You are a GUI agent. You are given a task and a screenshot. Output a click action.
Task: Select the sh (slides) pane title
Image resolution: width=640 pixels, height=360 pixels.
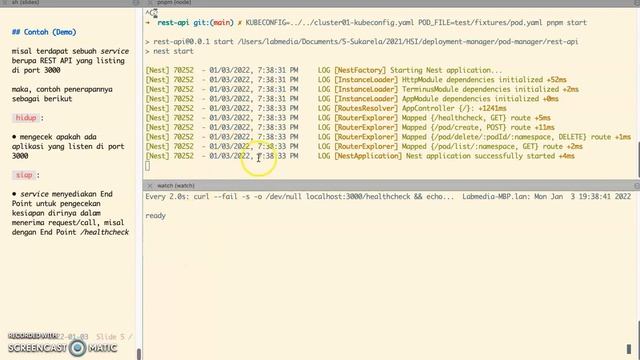coord(25,2)
